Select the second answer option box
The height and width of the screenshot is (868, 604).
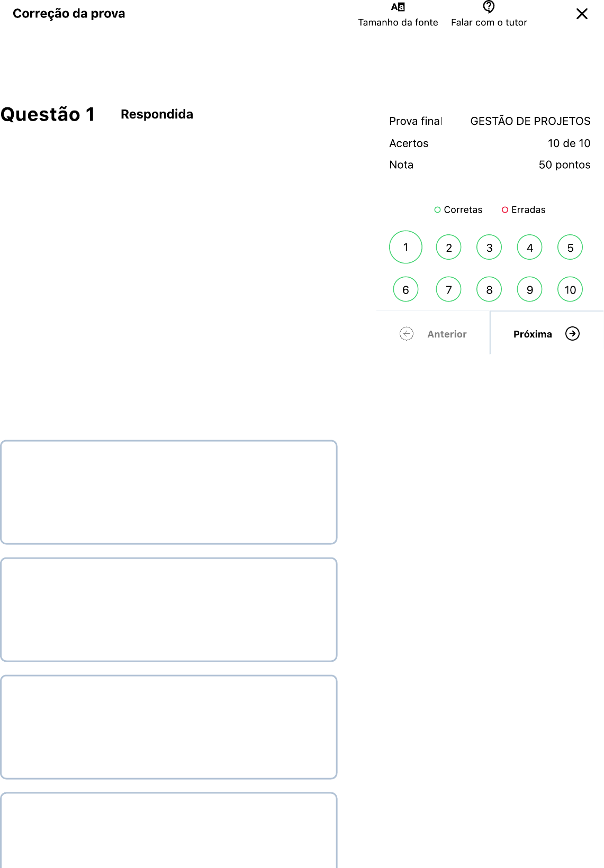[x=169, y=609]
